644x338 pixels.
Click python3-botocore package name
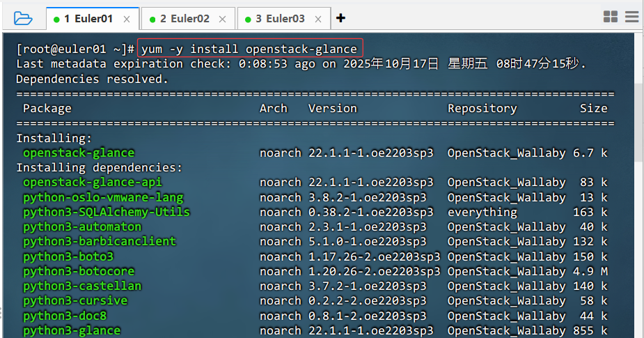coord(79,271)
